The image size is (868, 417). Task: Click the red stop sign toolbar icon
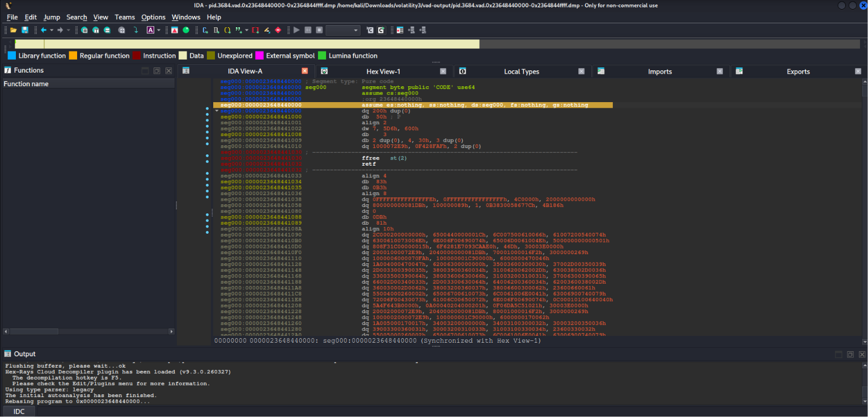tap(278, 30)
